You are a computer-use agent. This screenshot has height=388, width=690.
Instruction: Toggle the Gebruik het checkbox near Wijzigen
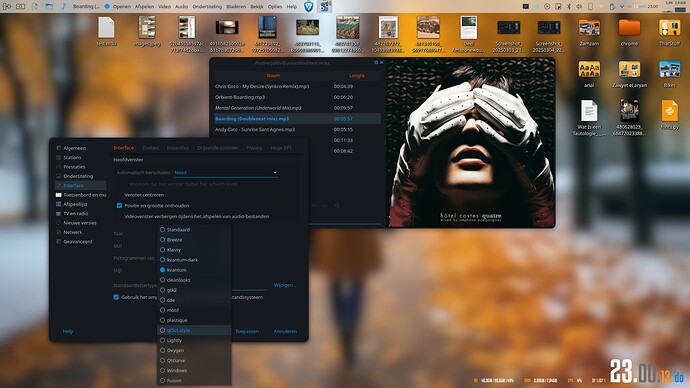pos(116,297)
